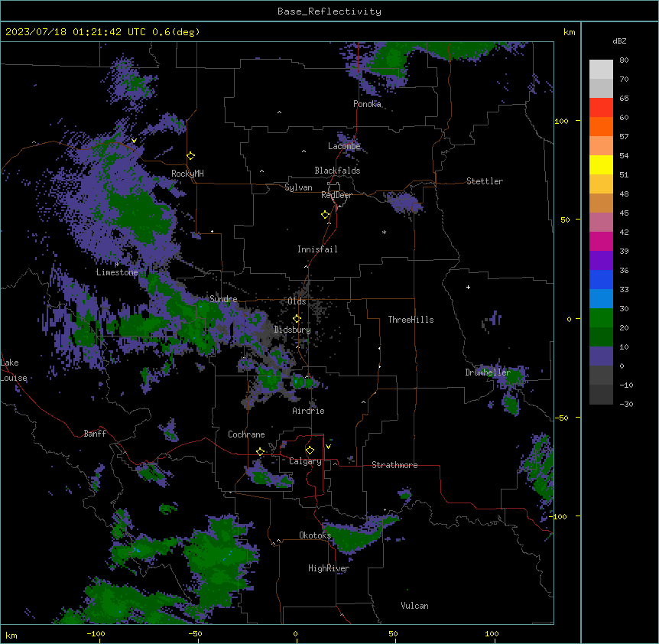Image resolution: width=659 pixels, height=644 pixels.
Task: Click the yellow diamond marker near RockyMH
Action: click(190, 156)
